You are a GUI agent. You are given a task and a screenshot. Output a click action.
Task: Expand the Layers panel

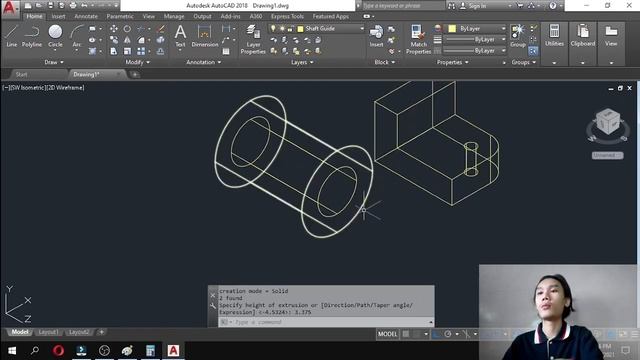tap(302, 62)
